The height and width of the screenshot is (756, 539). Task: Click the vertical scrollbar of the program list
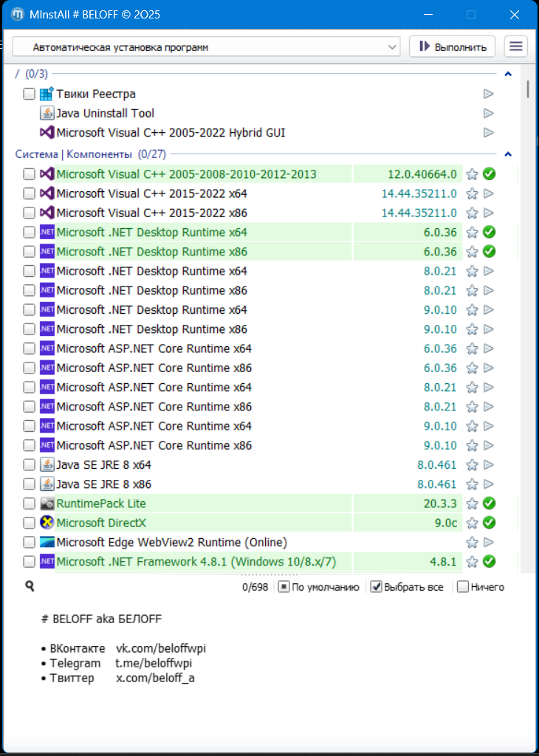[528, 295]
